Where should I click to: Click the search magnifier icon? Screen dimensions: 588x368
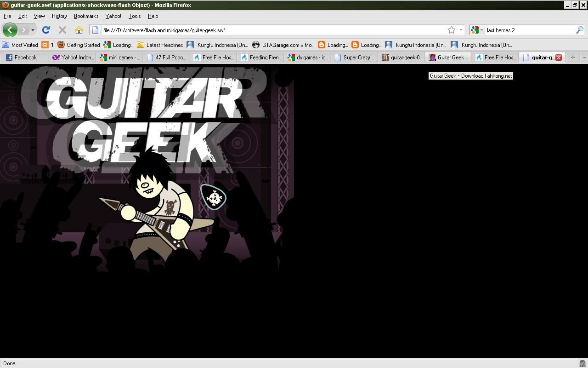coord(580,30)
